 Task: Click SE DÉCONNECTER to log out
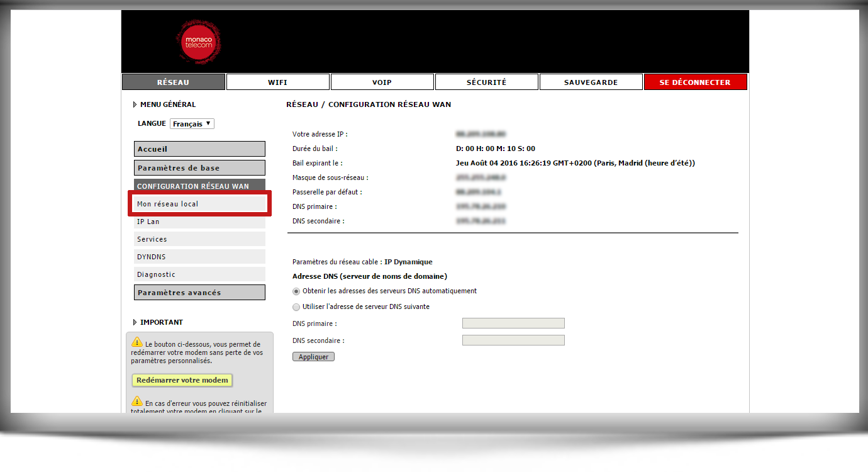pos(696,82)
